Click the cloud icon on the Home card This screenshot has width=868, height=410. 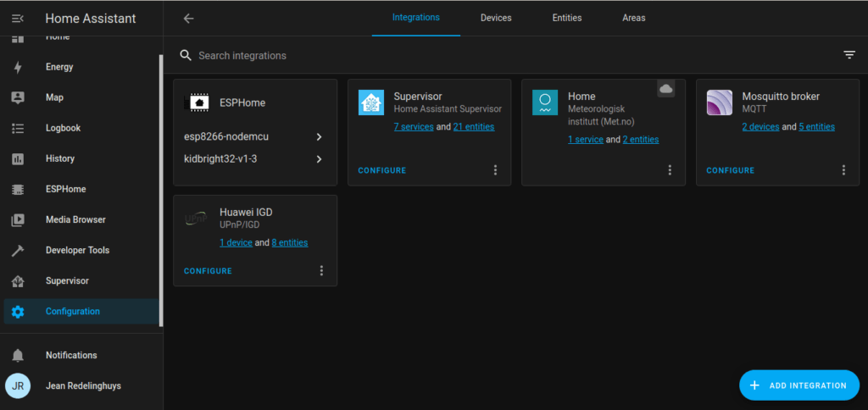tap(666, 89)
